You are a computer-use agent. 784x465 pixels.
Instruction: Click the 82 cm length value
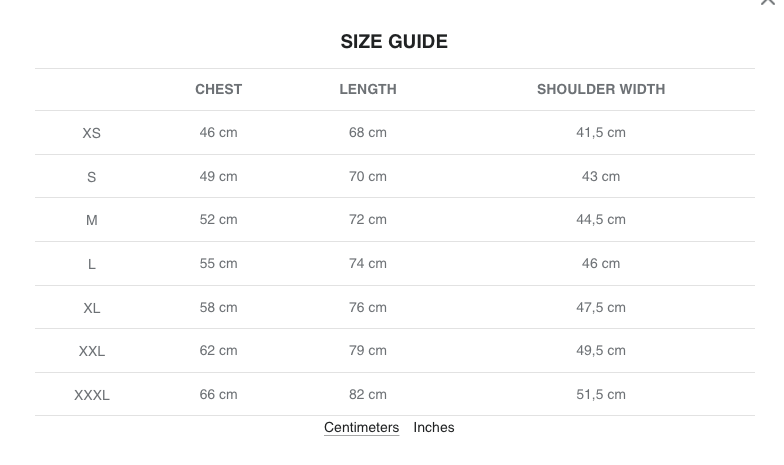368,394
